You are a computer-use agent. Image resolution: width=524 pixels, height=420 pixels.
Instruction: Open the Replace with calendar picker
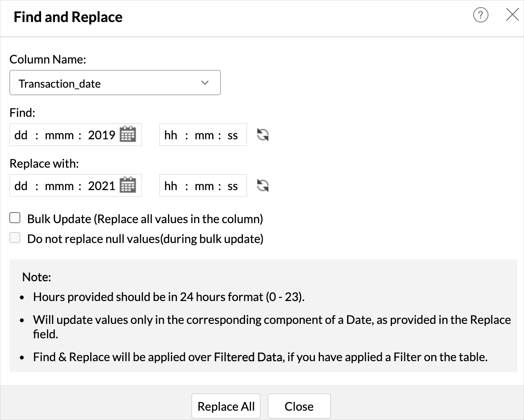(x=128, y=185)
